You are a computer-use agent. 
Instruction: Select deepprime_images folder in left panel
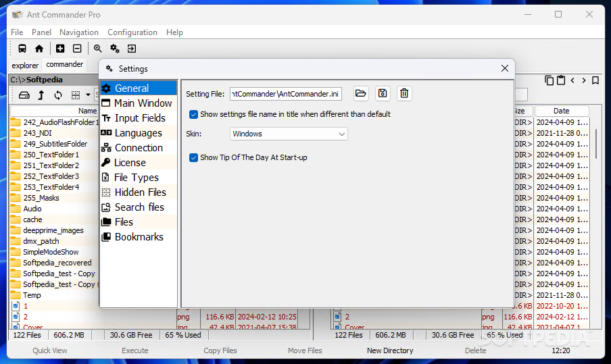[53, 230]
